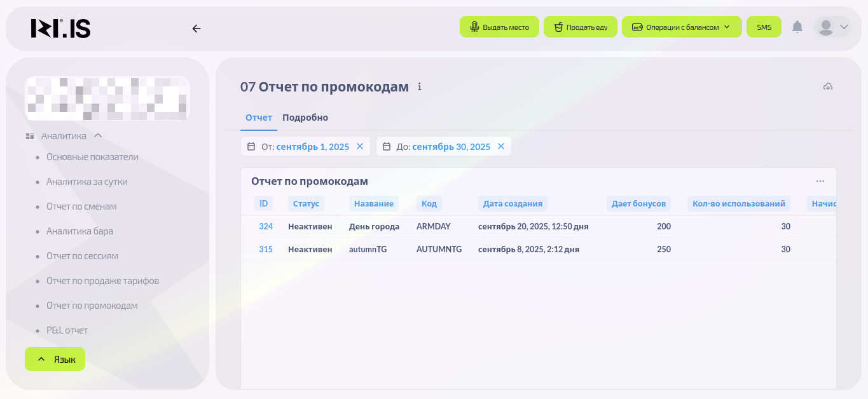Viewport: 868px width, 399px height.
Task: Open Аналитика бара in sidebar
Action: pos(79,231)
